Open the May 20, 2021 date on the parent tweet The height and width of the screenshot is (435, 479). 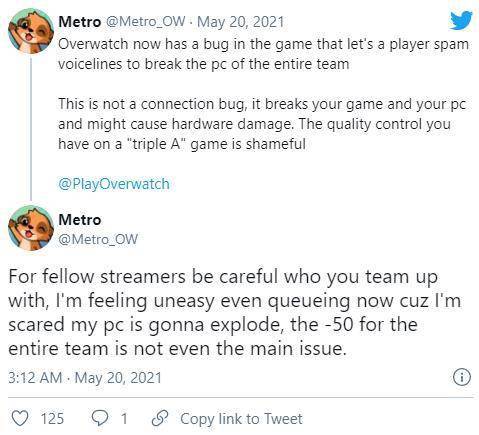pos(240,22)
